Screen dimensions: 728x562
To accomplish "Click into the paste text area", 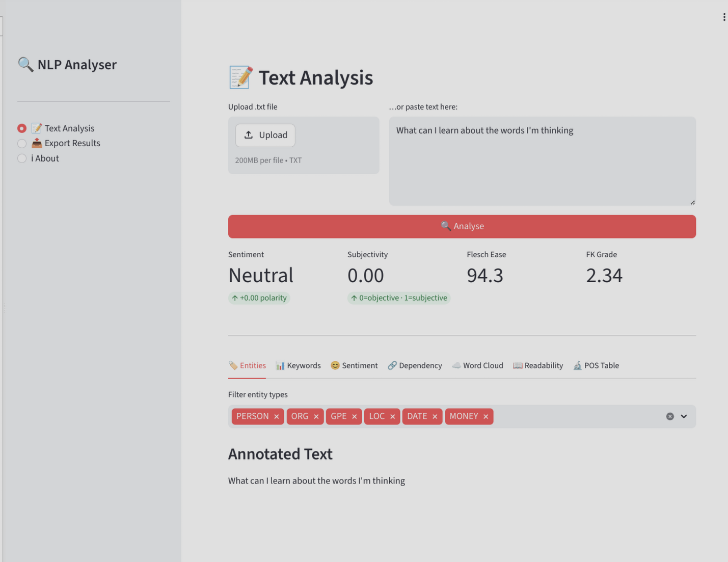I will [542, 163].
